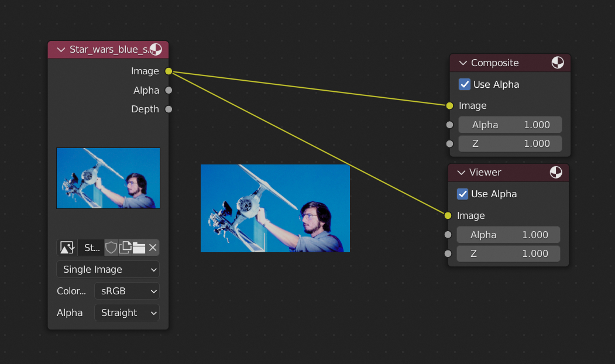Screen dimensions: 615x364
Task: Click the Viewer node preview icon
Action: pyautogui.click(x=556, y=172)
